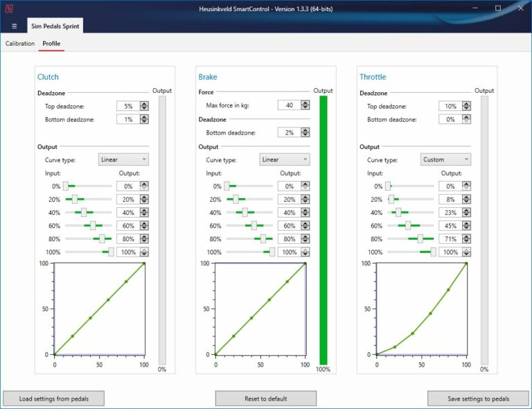Decrease Clutch bottom deadzone with down arrow
This screenshot has width=532, height=409.
point(144,122)
